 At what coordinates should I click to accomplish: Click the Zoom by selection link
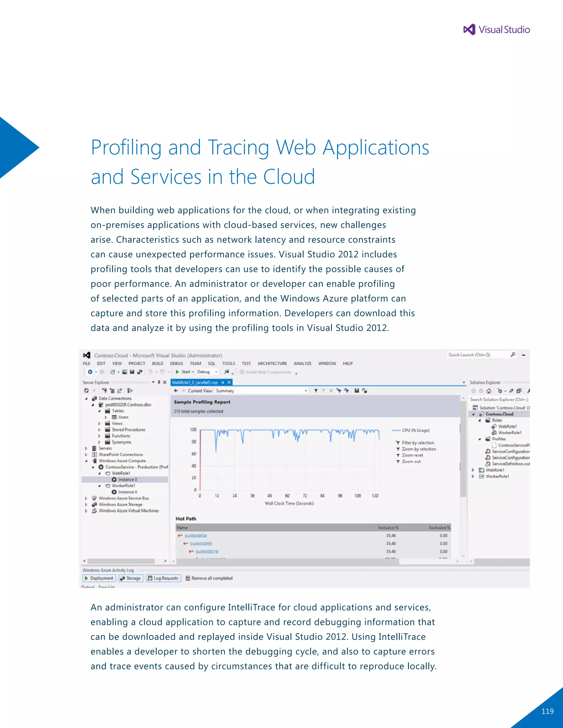click(419, 449)
